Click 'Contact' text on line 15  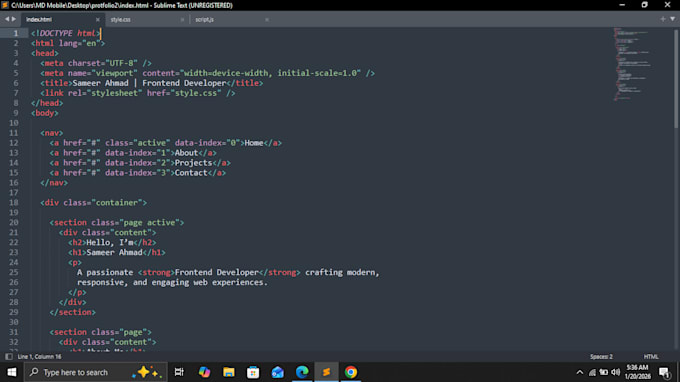click(191, 173)
